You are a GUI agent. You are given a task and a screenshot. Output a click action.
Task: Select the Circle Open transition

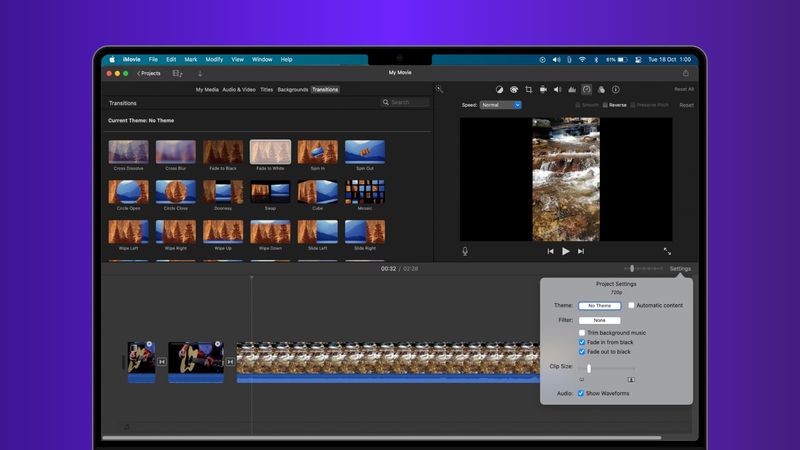pyautogui.click(x=129, y=192)
